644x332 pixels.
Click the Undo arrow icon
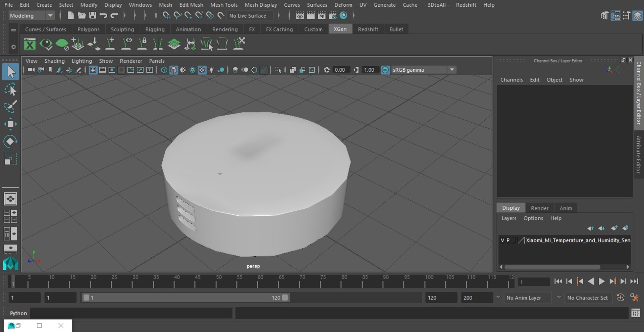(103, 15)
